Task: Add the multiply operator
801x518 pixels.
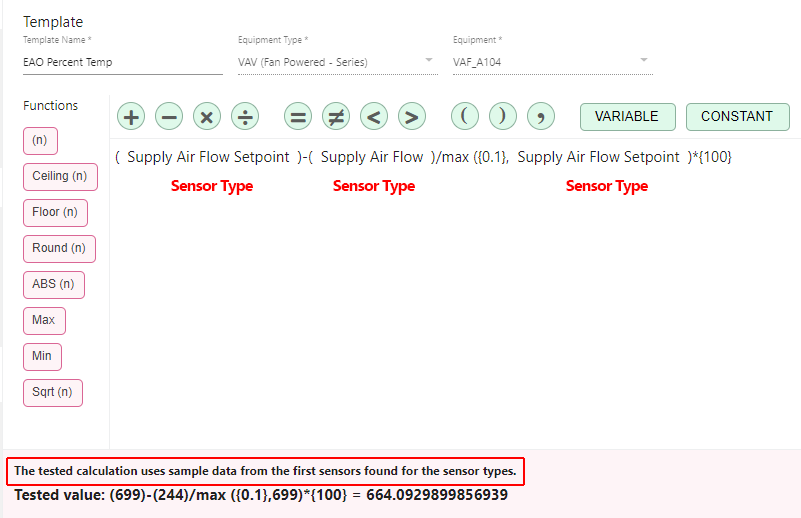Action: (207, 117)
